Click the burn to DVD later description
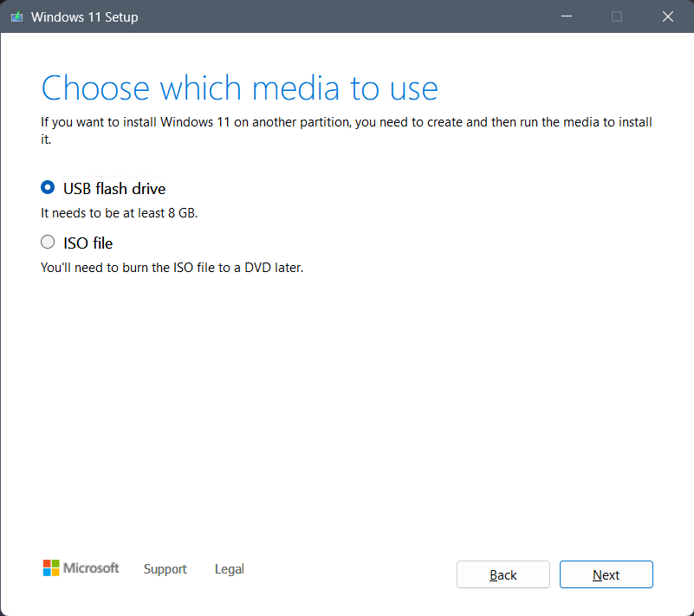Image resolution: width=694 pixels, height=616 pixels. coord(173,267)
